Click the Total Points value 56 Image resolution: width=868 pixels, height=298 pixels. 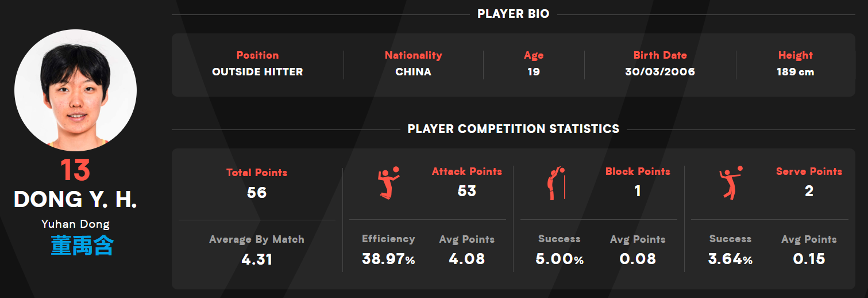point(257,192)
